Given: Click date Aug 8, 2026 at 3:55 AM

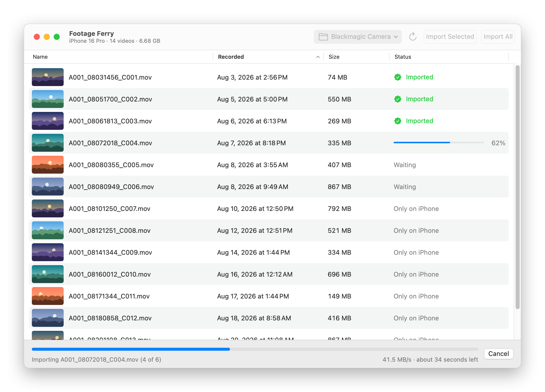Looking at the screenshot, I should point(253,165).
